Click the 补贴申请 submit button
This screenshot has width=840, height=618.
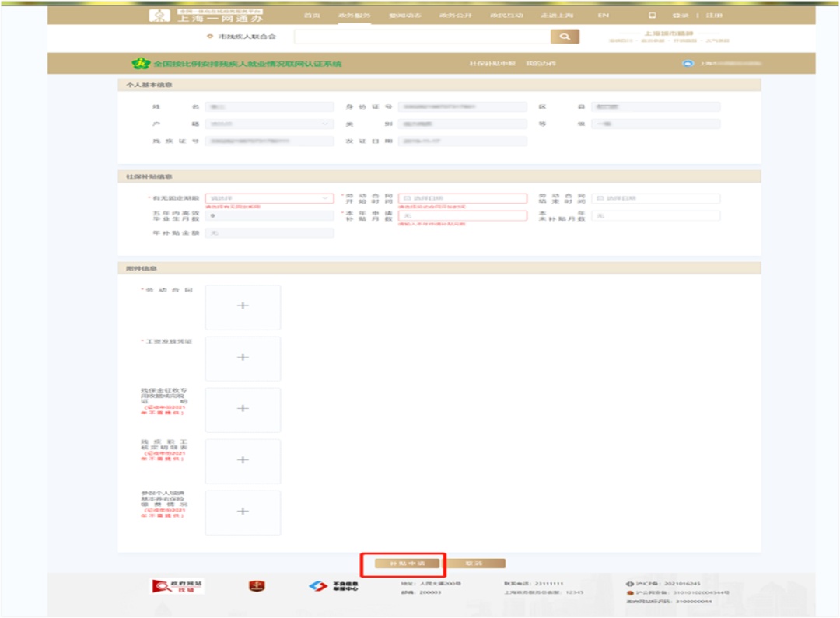point(407,564)
